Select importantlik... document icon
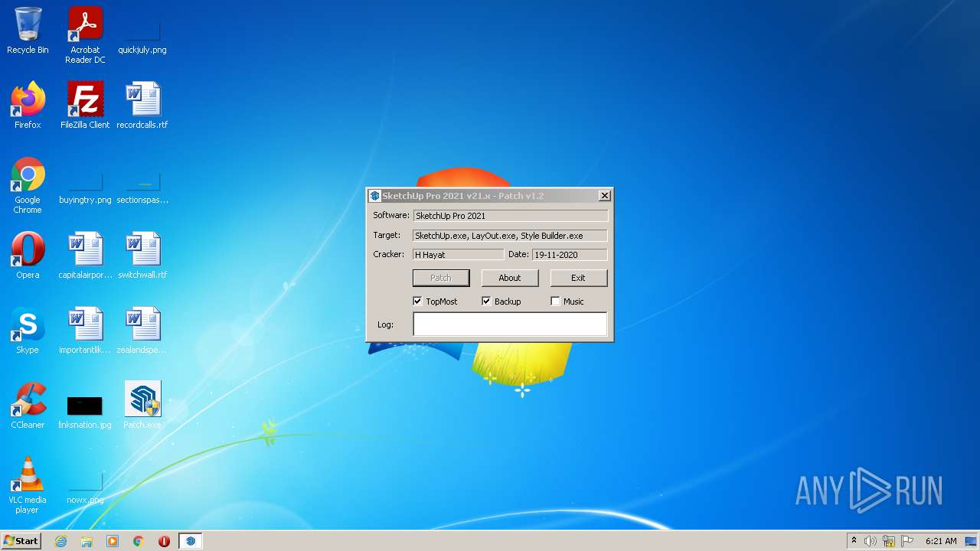Image resolution: width=980 pixels, height=551 pixels. click(85, 331)
